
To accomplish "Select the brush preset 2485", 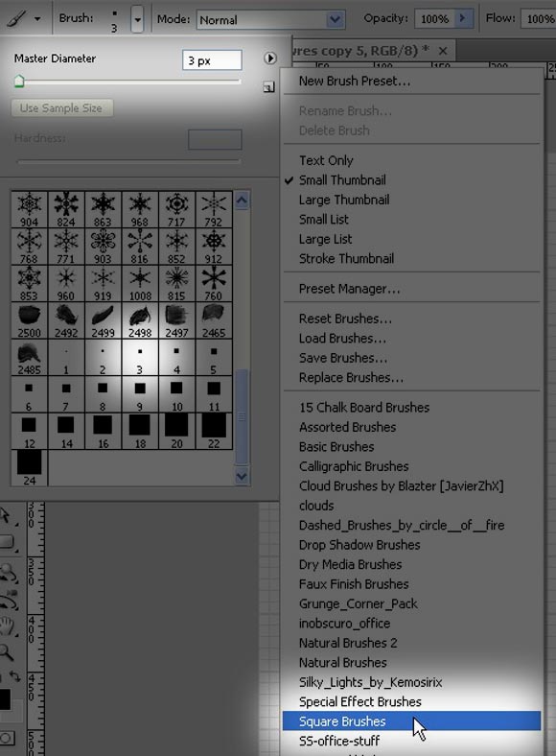I will [30, 358].
